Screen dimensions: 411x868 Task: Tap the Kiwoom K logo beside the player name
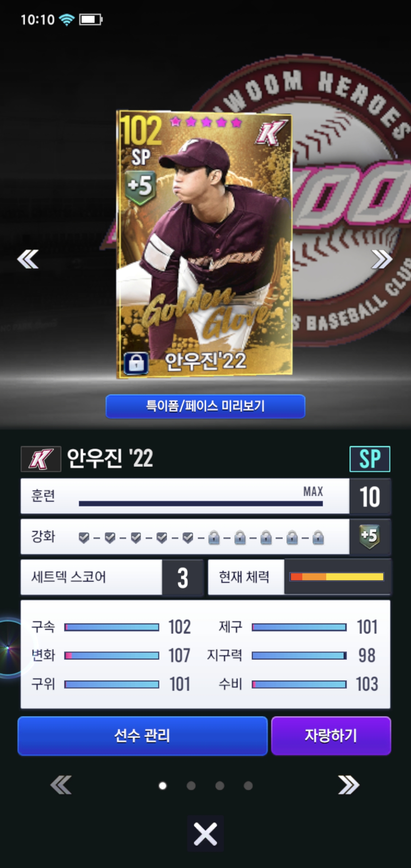point(41,459)
